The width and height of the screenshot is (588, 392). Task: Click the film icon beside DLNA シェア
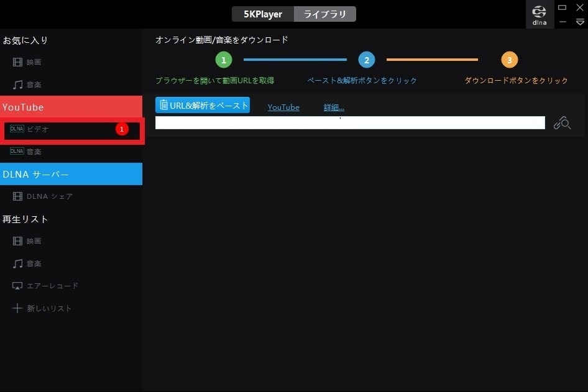point(17,196)
